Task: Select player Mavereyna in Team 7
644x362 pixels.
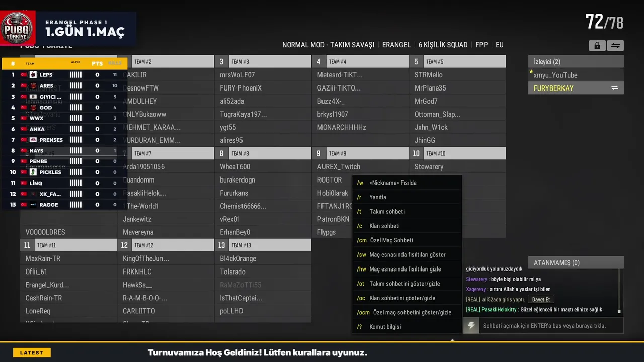Action: click(x=166, y=232)
